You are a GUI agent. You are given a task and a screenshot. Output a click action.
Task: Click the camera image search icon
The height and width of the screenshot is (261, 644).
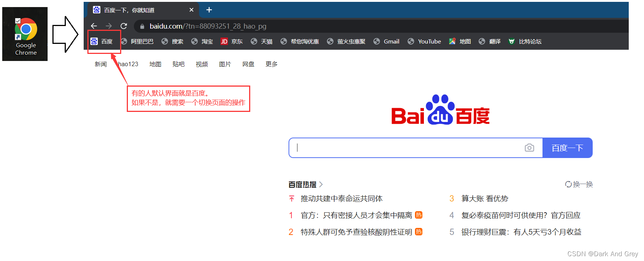tap(529, 148)
